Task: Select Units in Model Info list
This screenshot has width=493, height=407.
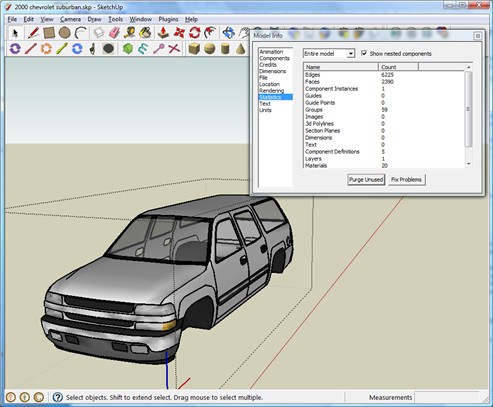Action: tap(266, 110)
